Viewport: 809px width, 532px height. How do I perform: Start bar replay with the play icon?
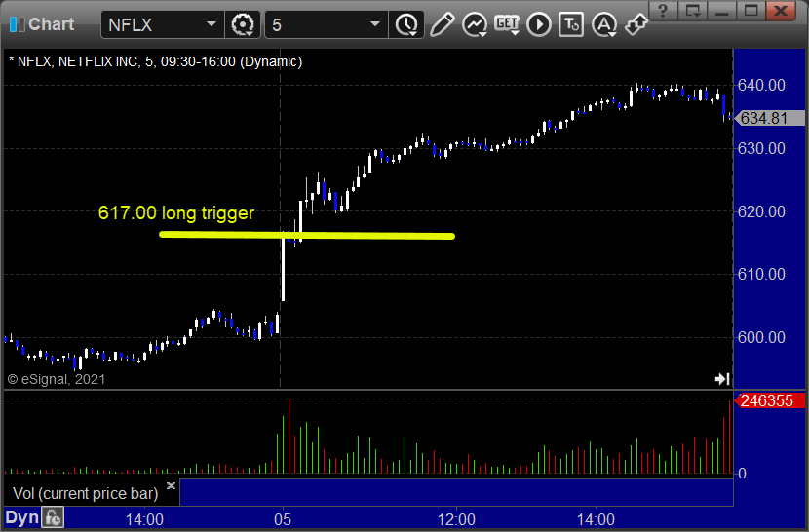[539, 24]
